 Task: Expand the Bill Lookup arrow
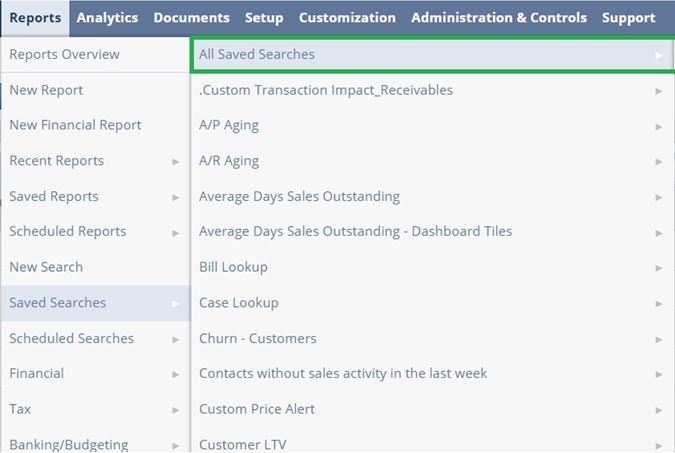click(659, 268)
